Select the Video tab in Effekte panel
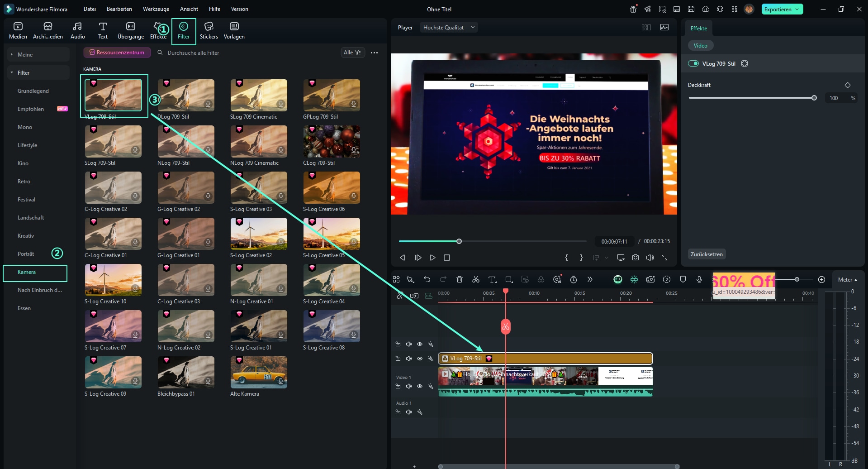 coord(701,45)
